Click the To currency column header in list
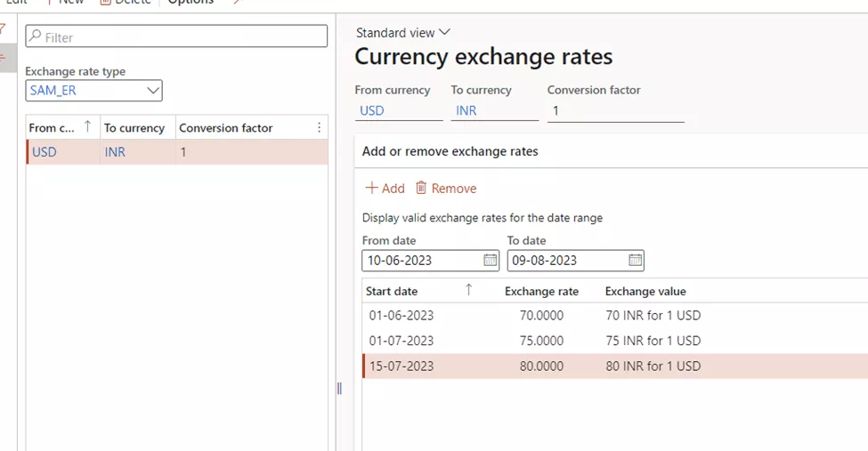 point(137,128)
